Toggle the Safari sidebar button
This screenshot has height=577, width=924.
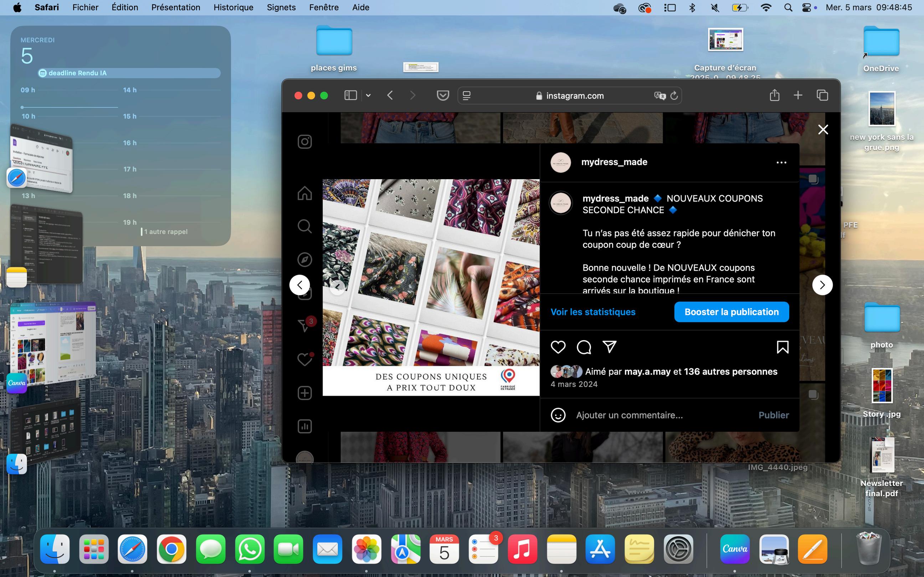[x=350, y=95]
